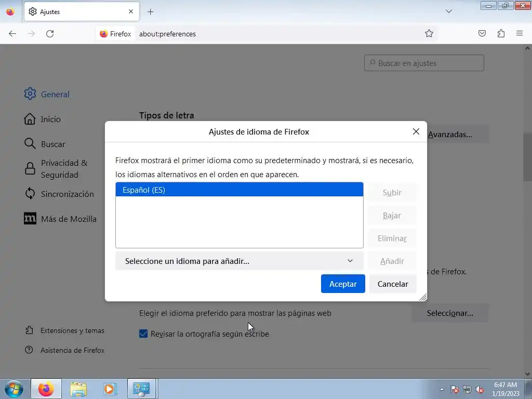Open Sincronización sync arrows icon
Image resolution: width=532 pixels, height=399 pixels.
point(30,194)
